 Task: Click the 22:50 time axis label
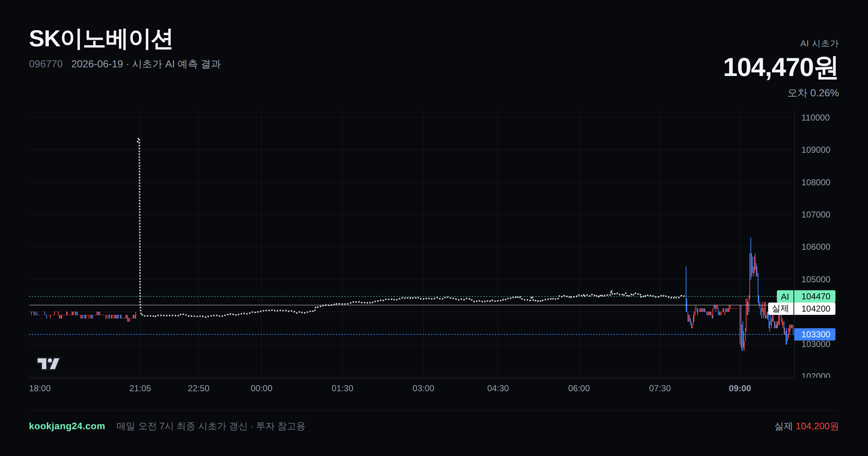point(199,388)
